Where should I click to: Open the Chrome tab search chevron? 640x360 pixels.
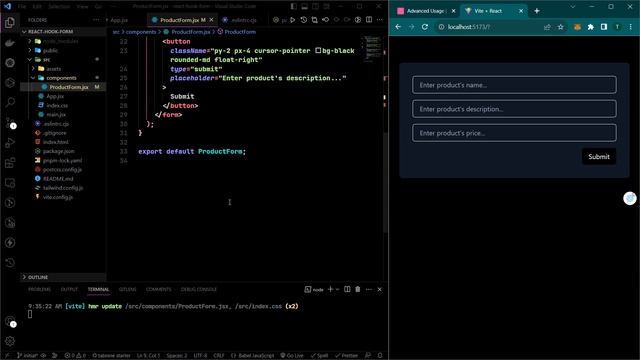pos(573,7)
